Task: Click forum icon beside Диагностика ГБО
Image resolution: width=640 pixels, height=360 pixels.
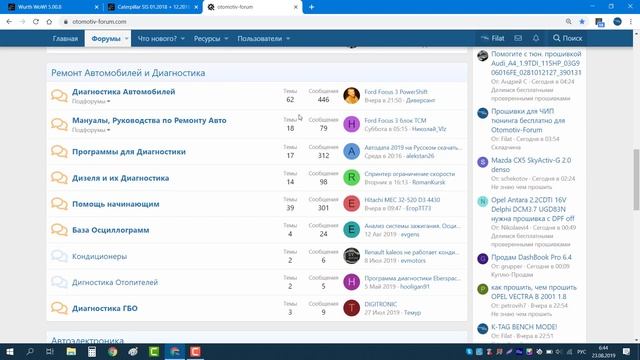Action: click(59, 308)
